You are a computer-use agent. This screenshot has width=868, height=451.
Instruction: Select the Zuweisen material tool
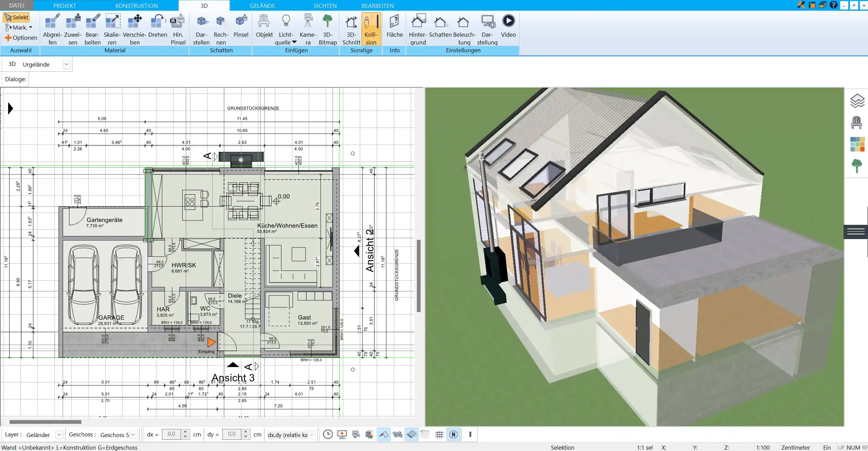click(73, 30)
